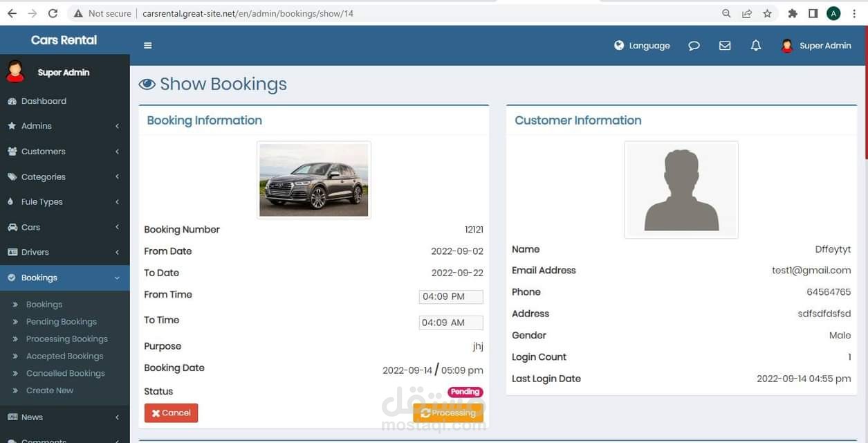Viewport: 868px width, 443px height.
Task: Click the News newspaper icon
Action: pyautogui.click(x=12, y=417)
